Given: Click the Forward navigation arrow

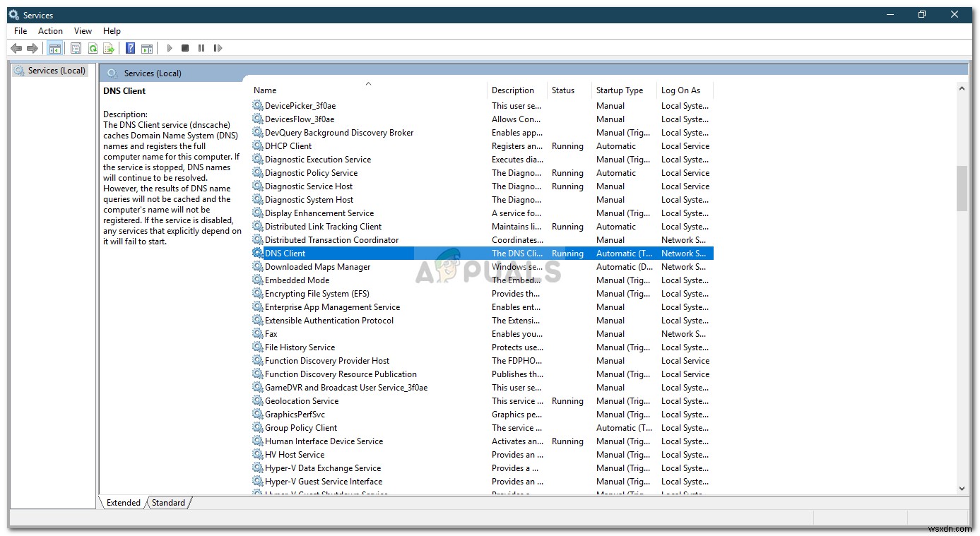Looking at the screenshot, I should pyautogui.click(x=33, y=47).
